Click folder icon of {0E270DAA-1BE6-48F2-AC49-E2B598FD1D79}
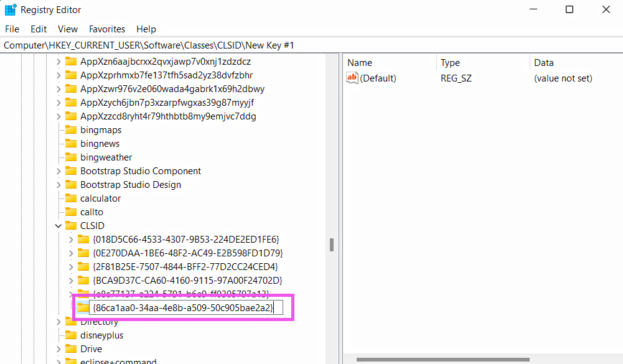 [83, 253]
